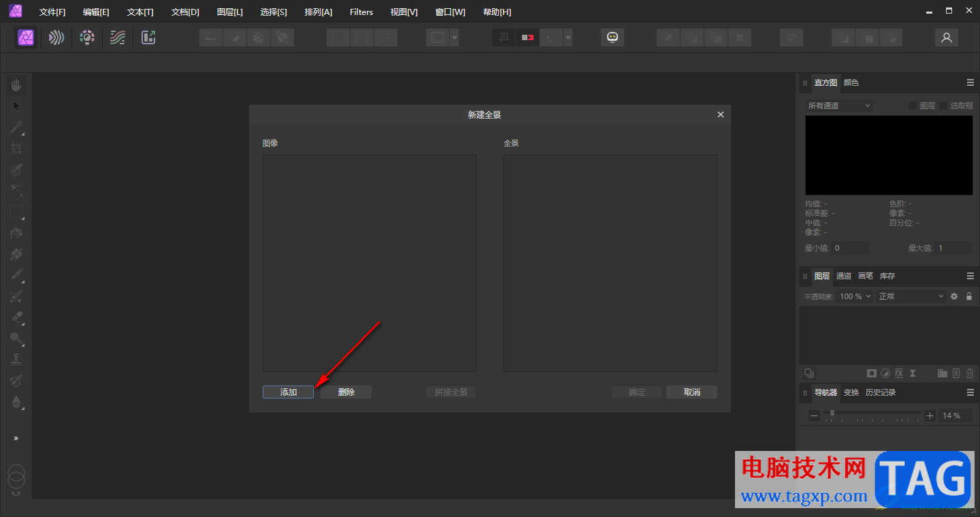Select the Dodge brush tool

(16, 338)
